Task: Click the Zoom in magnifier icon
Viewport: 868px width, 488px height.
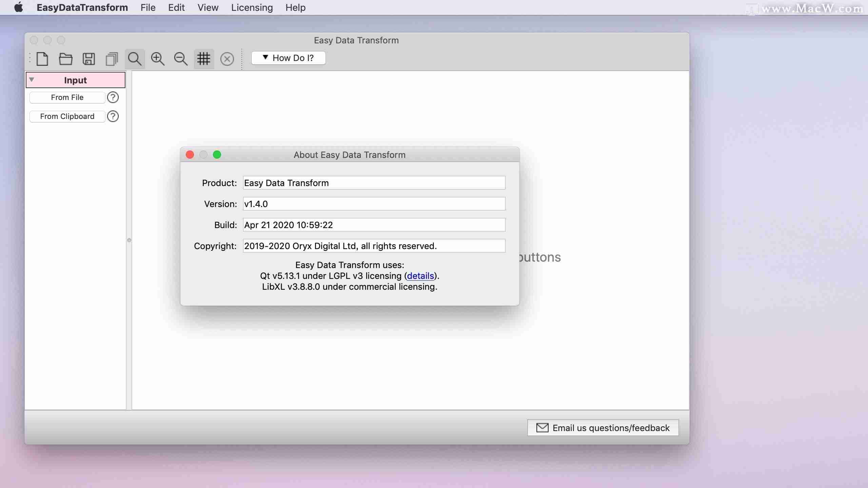Action: coord(158,59)
